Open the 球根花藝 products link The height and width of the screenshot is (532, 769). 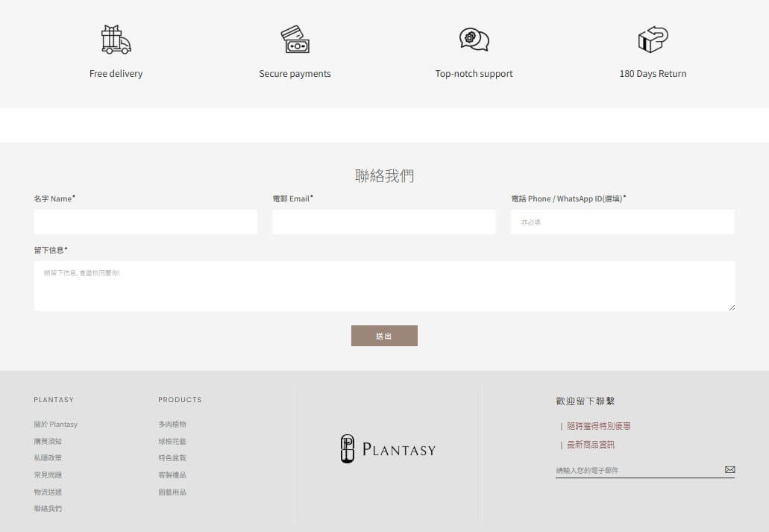tap(172, 441)
